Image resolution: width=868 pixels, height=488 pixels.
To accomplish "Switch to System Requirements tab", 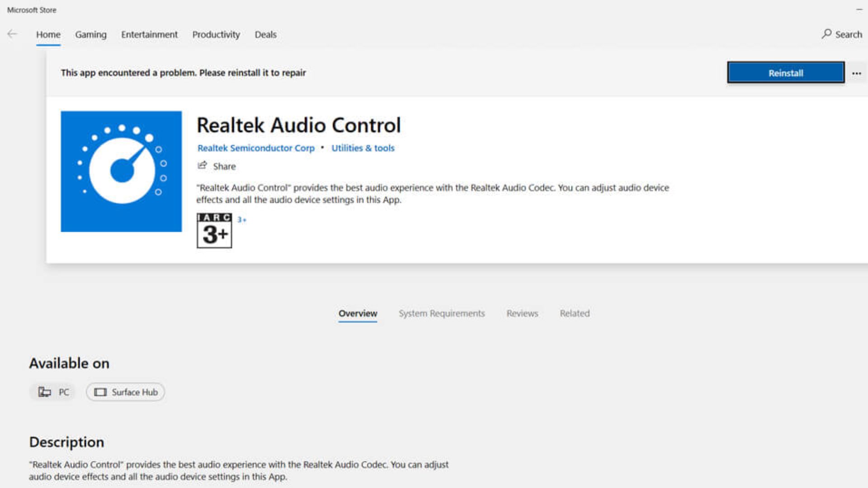I will [442, 313].
